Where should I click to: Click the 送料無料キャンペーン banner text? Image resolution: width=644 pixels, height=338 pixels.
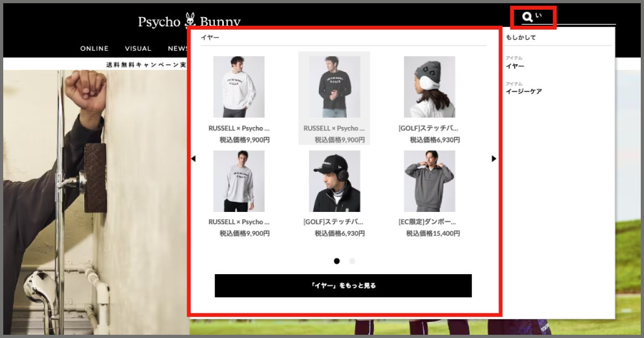tap(146, 65)
